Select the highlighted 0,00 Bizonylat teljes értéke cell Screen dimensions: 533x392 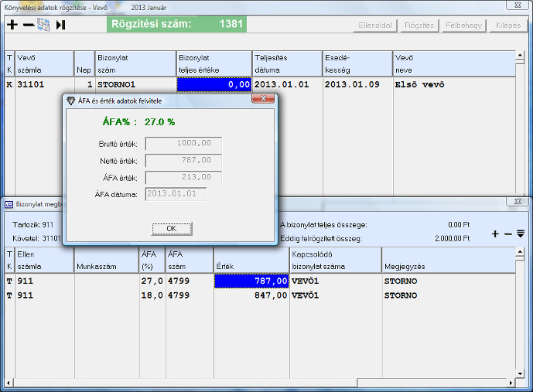coord(214,84)
